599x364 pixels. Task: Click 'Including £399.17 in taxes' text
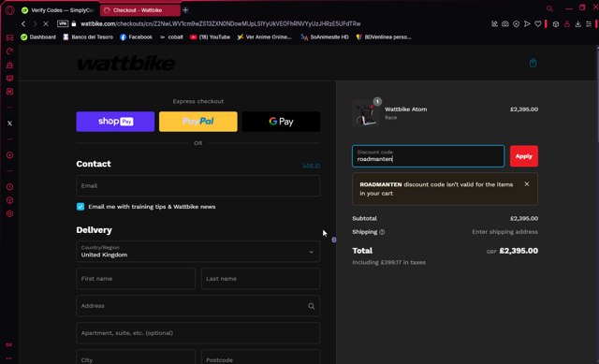[x=389, y=262]
